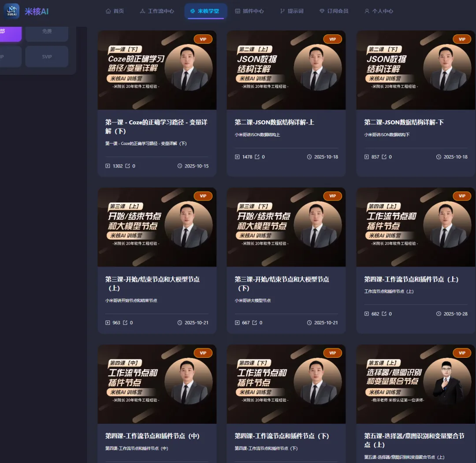Filter courses by 免费
This screenshot has height=463, width=476.
pos(47,32)
